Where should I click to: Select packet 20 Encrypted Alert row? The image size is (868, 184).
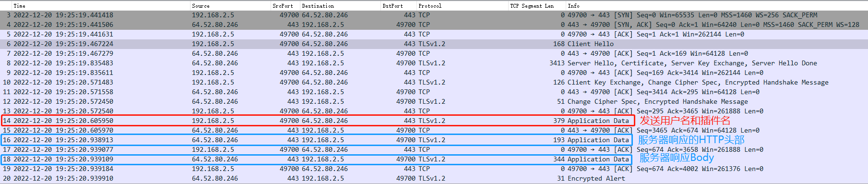click(434, 178)
